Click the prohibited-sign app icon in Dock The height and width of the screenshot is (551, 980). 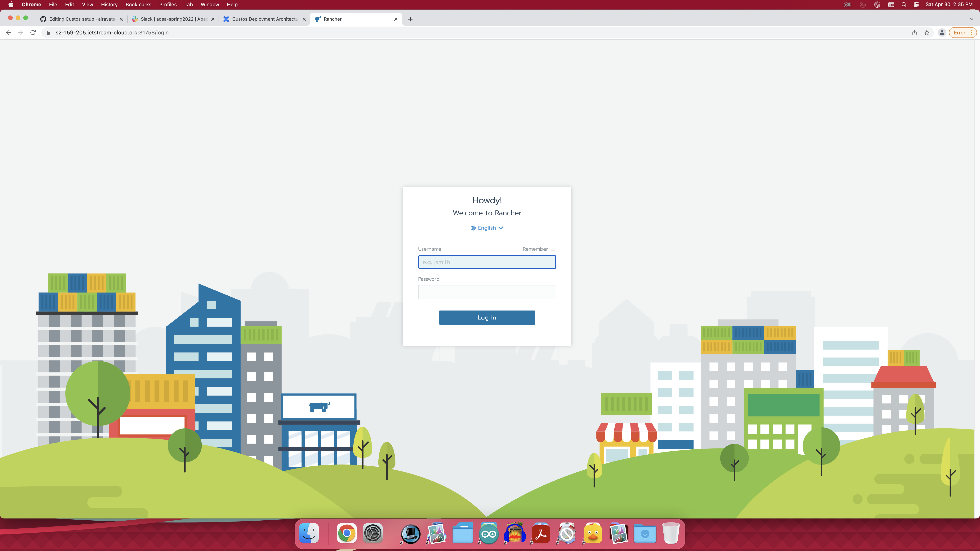click(567, 534)
